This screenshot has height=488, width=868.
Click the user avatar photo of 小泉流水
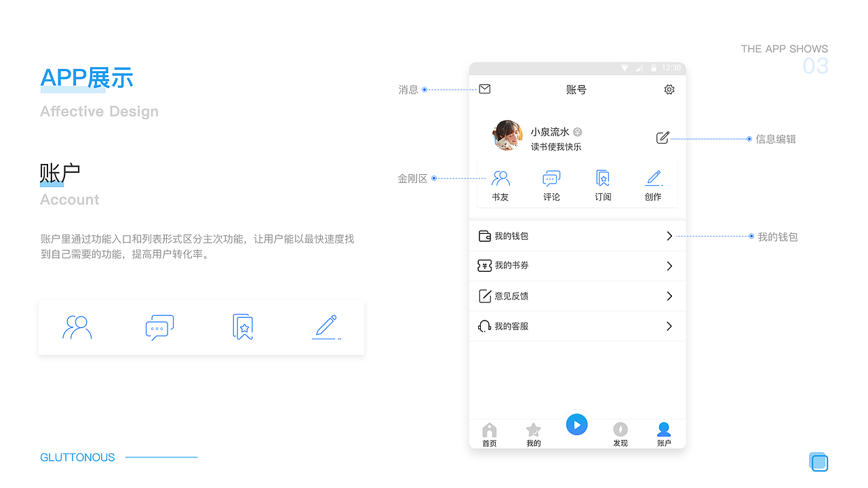[507, 136]
